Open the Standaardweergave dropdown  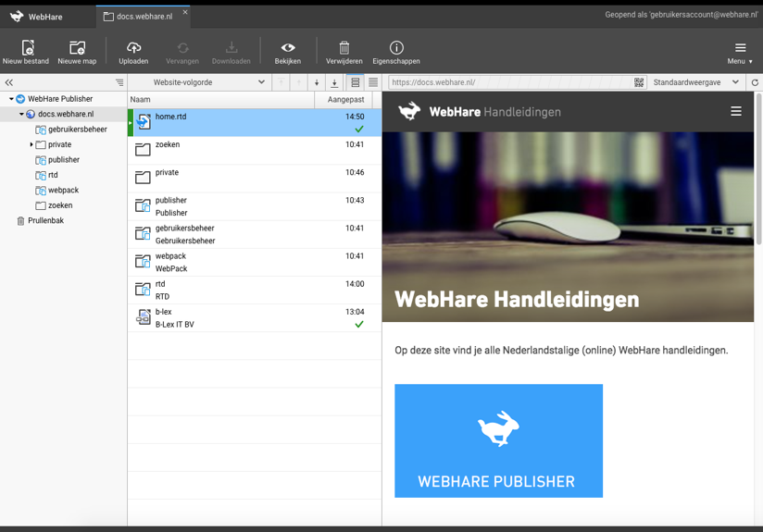(695, 82)
